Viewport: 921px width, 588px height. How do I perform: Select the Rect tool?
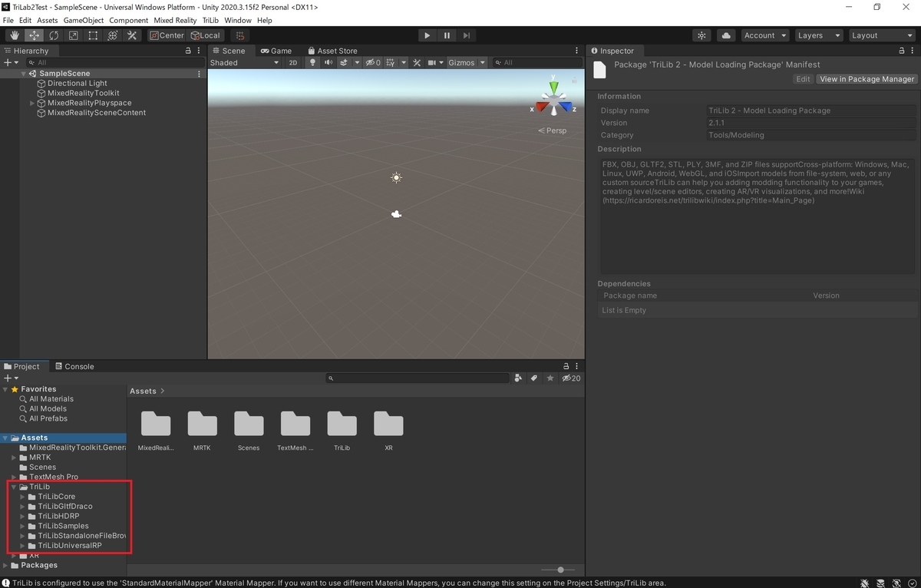93,35
